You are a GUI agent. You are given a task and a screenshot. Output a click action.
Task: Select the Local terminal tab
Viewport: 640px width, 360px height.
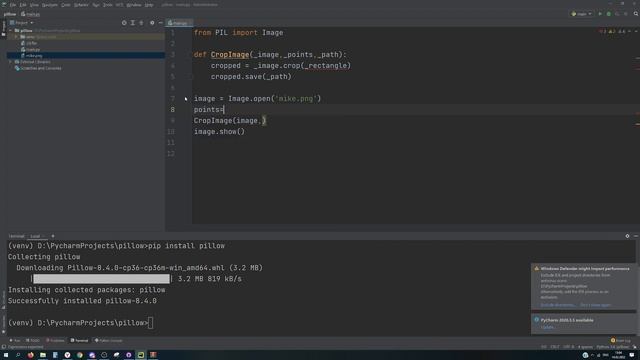36,236
